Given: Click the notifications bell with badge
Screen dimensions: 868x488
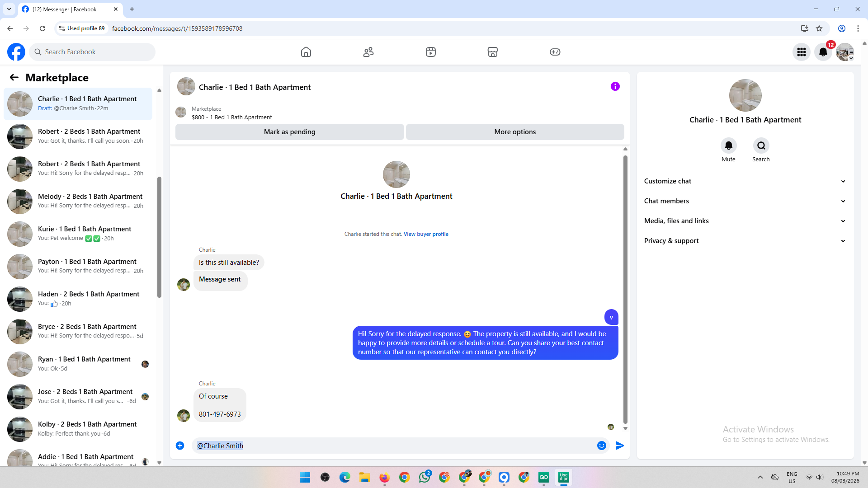Looking at the screenshot, I should point(823,52).
